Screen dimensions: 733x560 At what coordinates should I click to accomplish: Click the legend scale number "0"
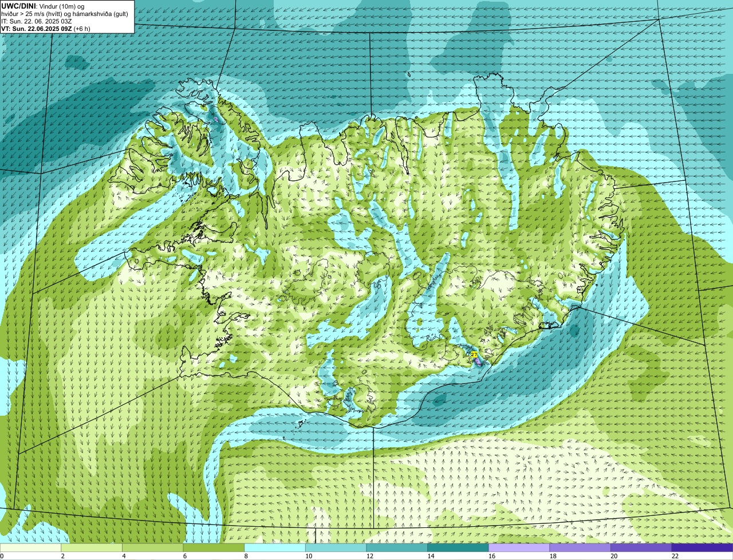click(x=2, y=556)
